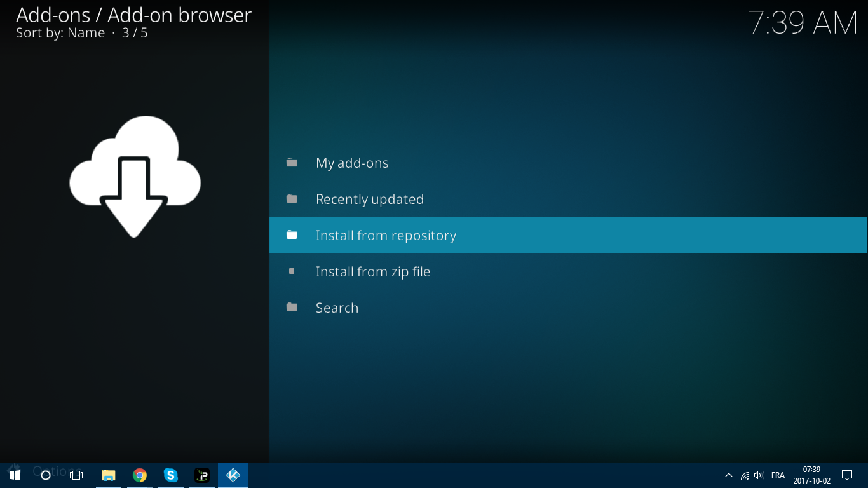Open Skype from the taskbar

(x=171, y=475)
